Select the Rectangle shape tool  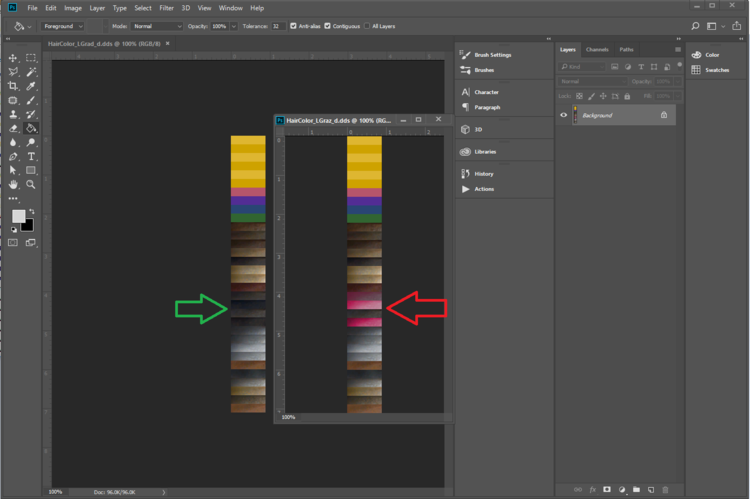click(31, 170)
